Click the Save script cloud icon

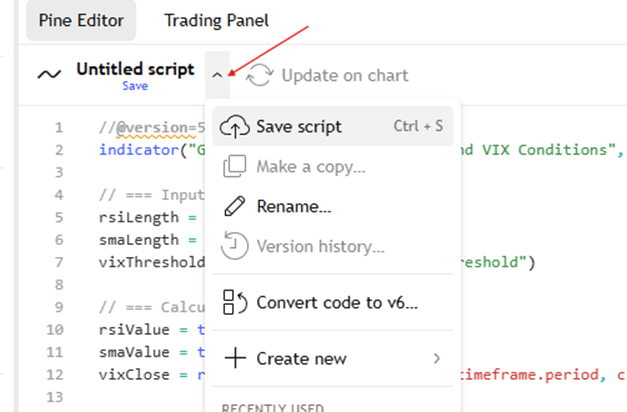tap(233, 127)
